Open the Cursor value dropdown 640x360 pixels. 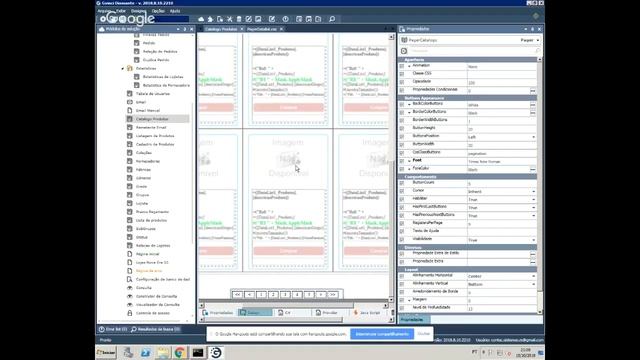[533, 191]
